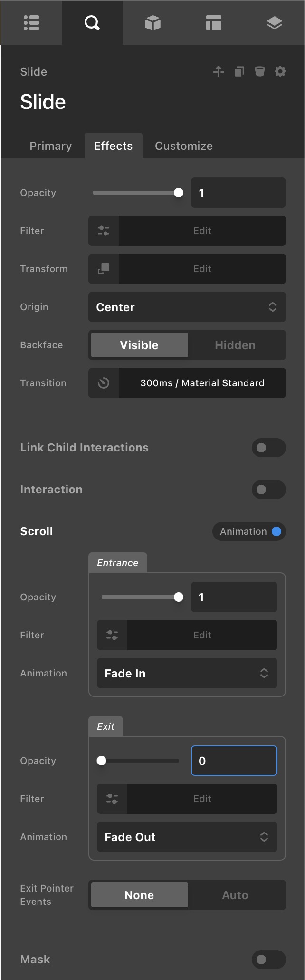Edit the Filter settings

pyautogui.click(x=202, y=231)
